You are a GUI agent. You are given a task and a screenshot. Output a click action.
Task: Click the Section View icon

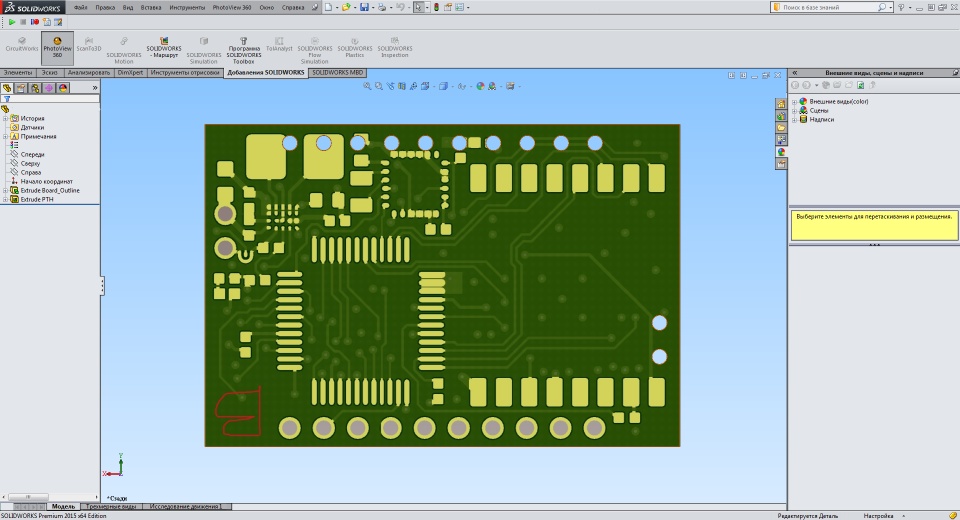(402, 86)
